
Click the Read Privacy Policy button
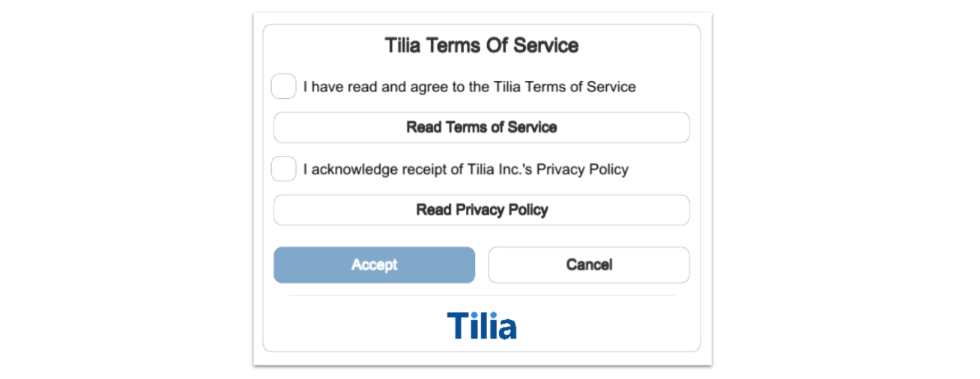pyautogui.click(x=481, y=210)
